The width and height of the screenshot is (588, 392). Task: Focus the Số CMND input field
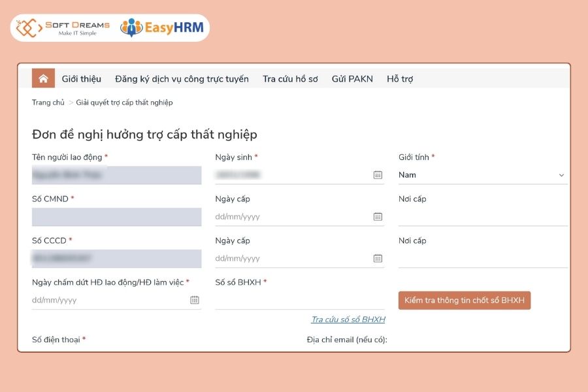(x=117, y=217)
